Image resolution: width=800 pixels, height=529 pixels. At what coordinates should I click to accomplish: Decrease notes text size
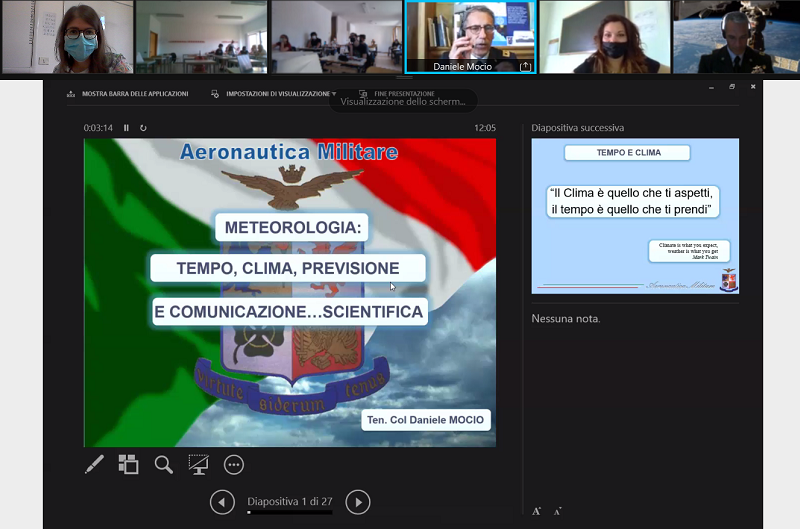(558, 511)
